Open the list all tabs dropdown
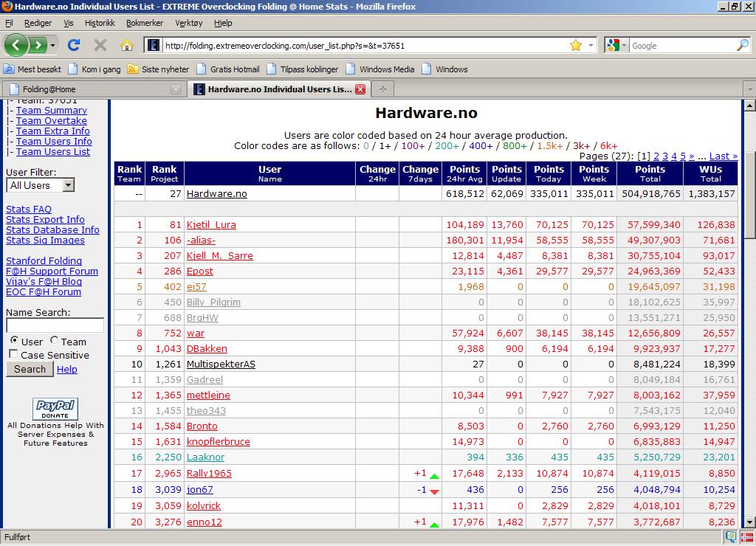The image size is (756, 546). pyautogui.click(x=750, y=89)
